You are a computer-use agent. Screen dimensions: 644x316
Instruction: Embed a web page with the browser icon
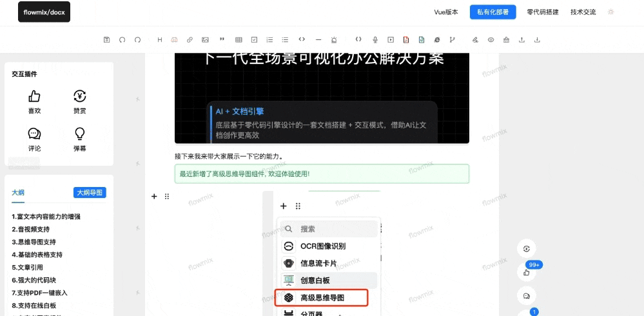[437, 40]
